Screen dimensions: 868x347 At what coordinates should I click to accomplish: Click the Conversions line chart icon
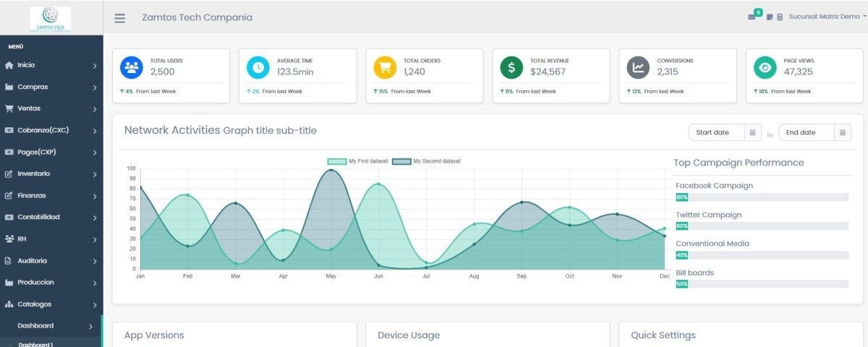point(639,67)
